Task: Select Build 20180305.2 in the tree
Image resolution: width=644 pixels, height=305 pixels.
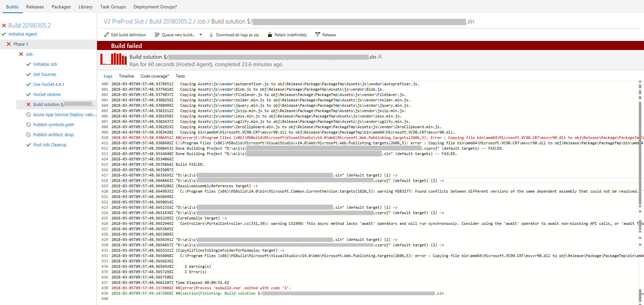Action: [x=30, y=26]
